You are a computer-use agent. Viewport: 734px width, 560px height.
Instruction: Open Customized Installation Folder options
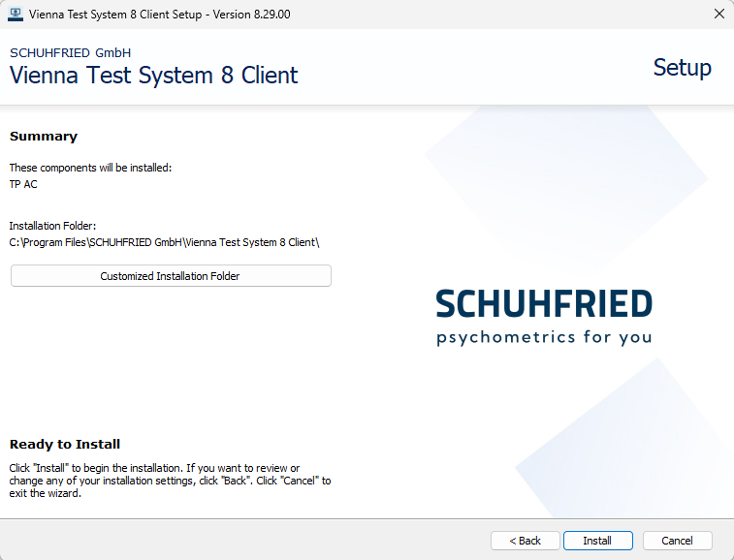coord(171,276)
